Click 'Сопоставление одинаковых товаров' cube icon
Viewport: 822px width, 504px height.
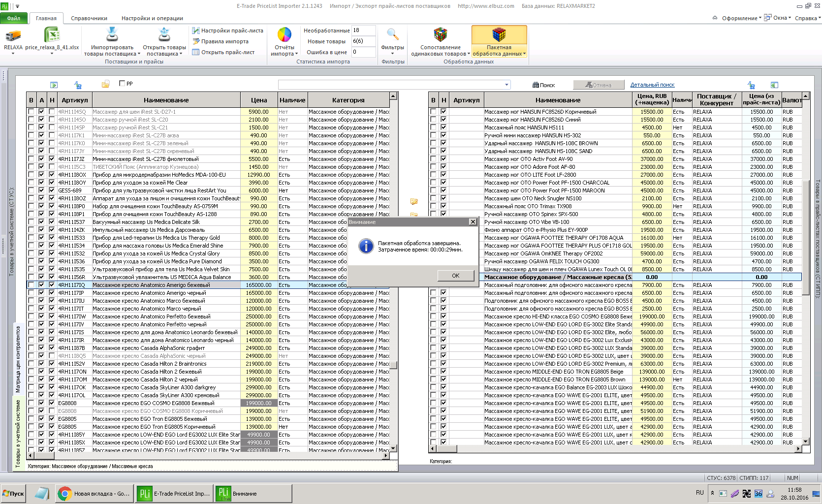[x=440, y=34]
